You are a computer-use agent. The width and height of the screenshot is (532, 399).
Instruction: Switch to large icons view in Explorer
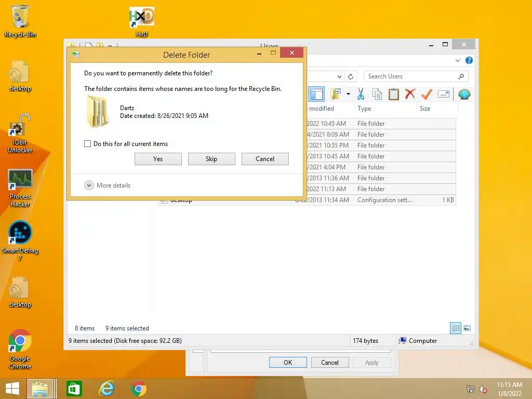pyautogui.click(x=467, y=328)
